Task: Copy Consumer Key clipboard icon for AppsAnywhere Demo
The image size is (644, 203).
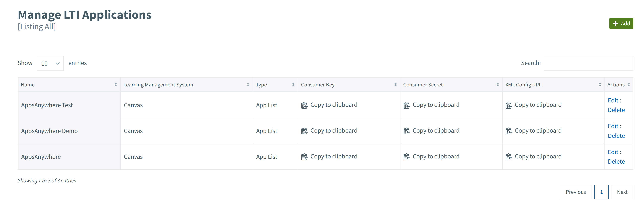Action: point(304,131)
